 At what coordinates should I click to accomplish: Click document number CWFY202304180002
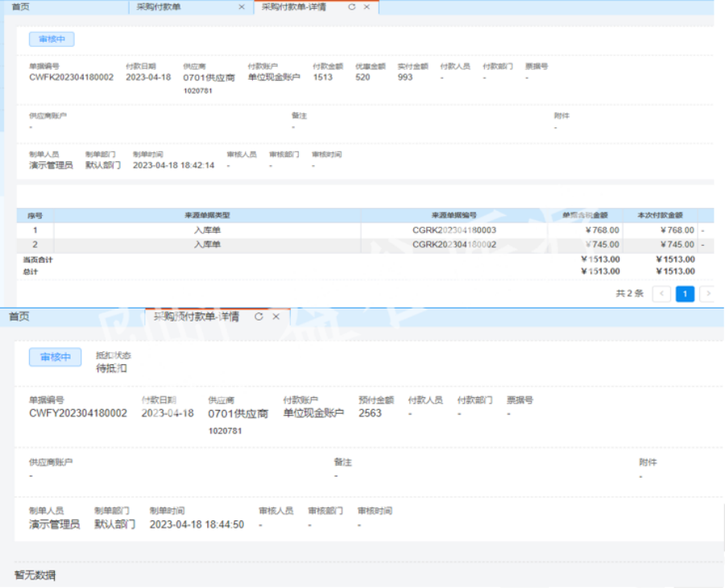pyautogui.click(x=78, y=413)
